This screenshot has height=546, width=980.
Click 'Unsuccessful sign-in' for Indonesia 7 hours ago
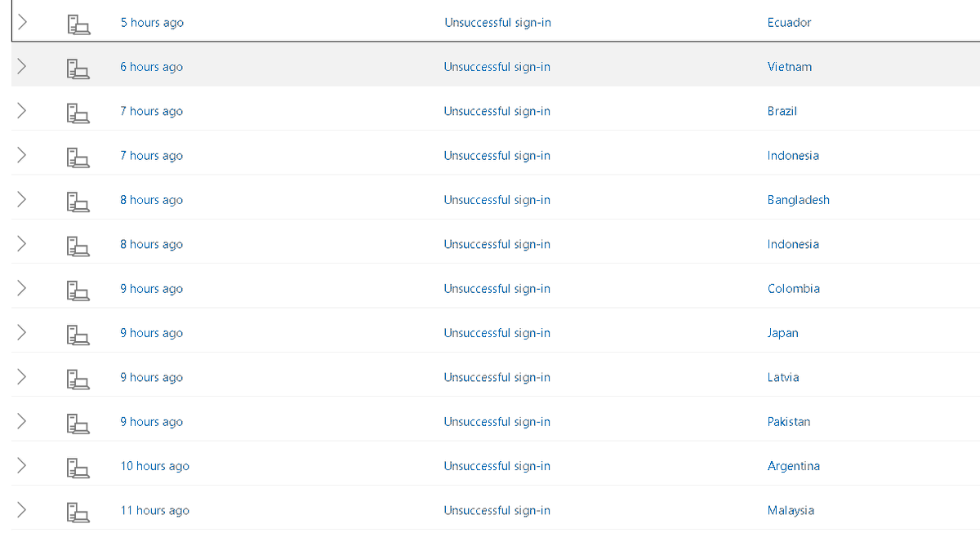click(x=497, y=155)
